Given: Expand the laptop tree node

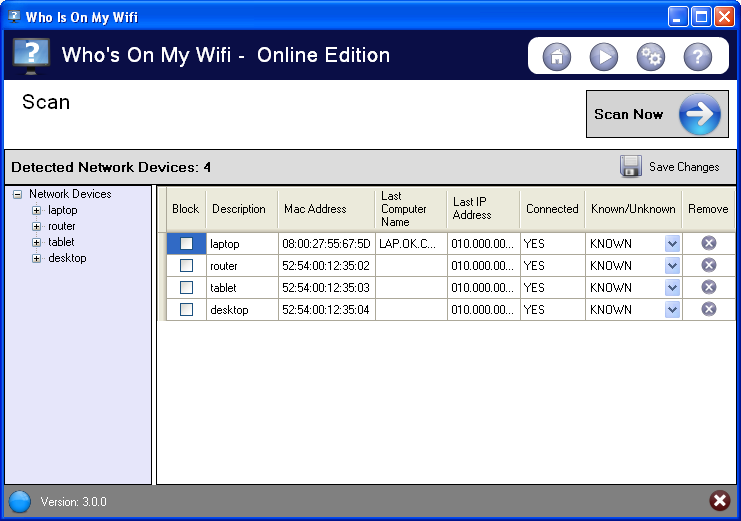Looking at the screenshot, I should [x=36, y=210].
